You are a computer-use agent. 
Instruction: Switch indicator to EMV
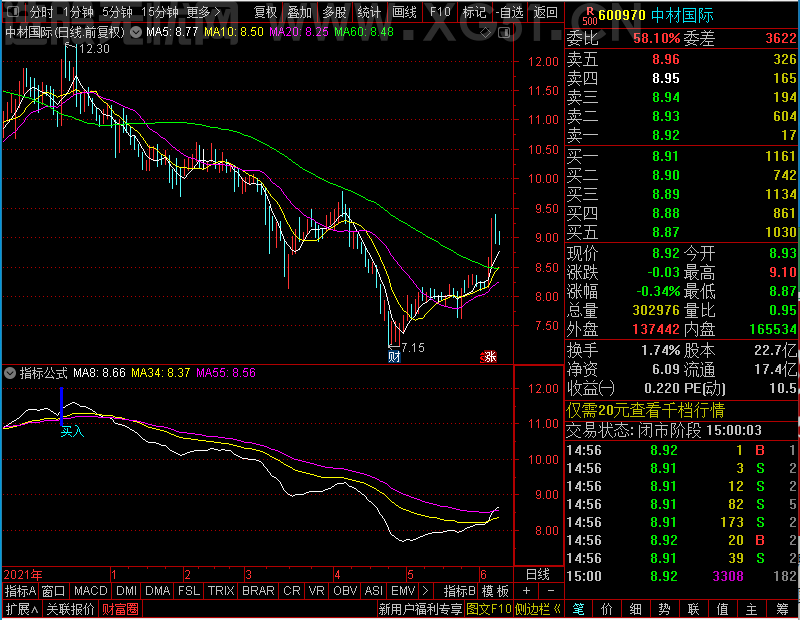403,591
